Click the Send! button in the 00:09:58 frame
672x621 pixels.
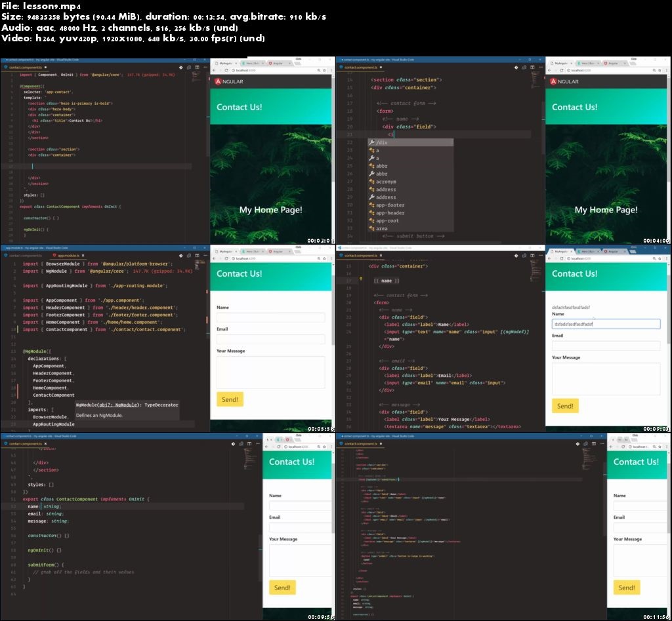[282, 588]
